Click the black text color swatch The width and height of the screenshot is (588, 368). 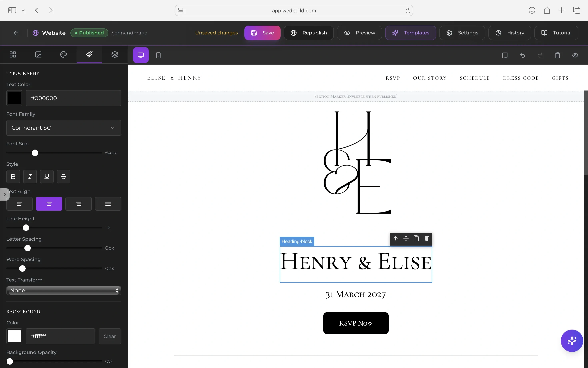[x=14, y=98]
